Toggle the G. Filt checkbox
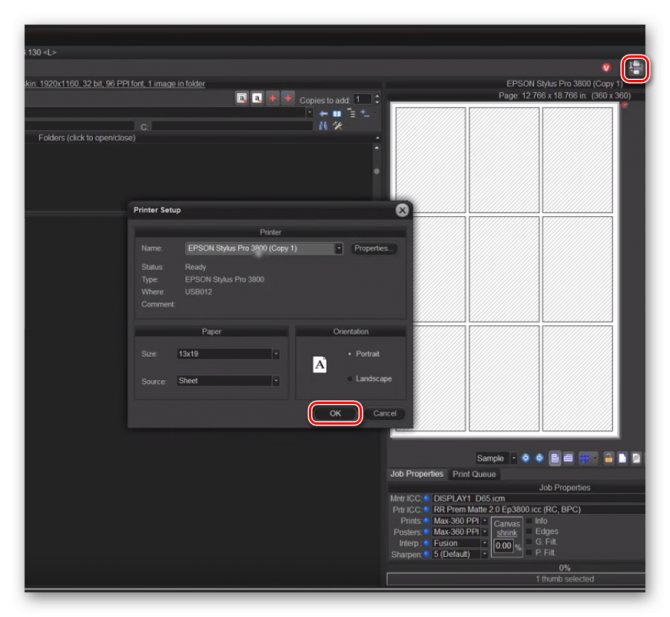Screen dimensions: 670x617 [529, 541]
